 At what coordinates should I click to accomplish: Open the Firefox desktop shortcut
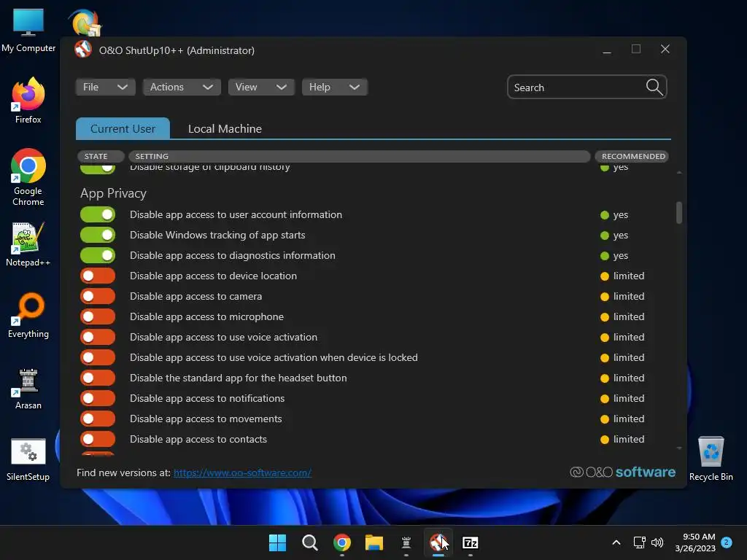tap(28, 101)
